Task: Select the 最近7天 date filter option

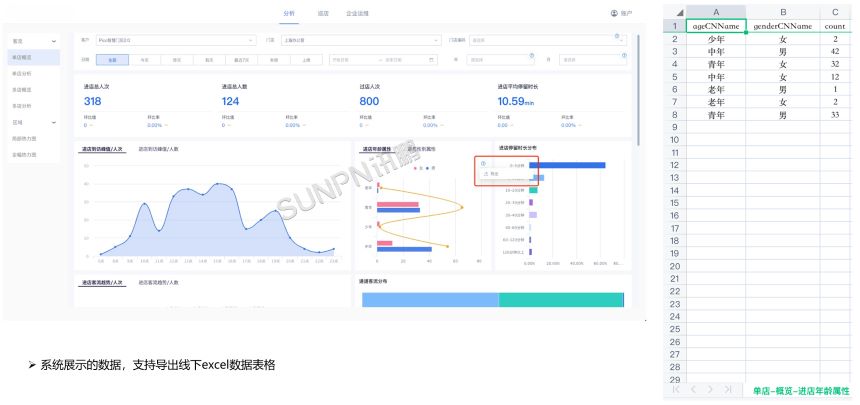Action: coord(241,60)
